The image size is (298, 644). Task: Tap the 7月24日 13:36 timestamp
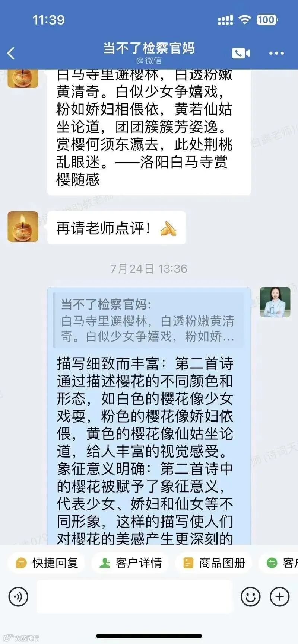149,269
